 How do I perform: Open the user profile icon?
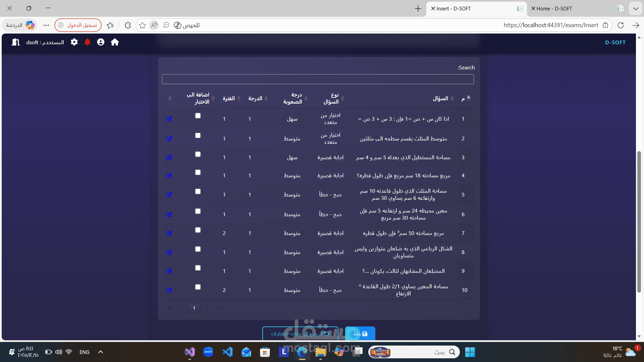[x=101, y=42]
